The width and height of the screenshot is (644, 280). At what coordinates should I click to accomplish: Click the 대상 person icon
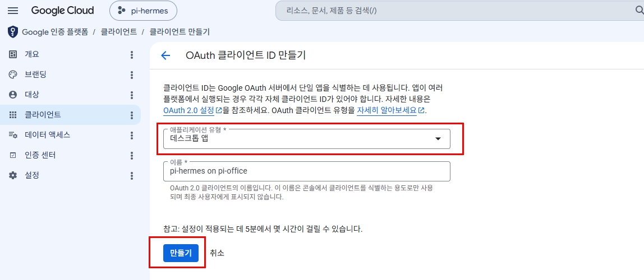pyautogui.click(x=13, y=95)
